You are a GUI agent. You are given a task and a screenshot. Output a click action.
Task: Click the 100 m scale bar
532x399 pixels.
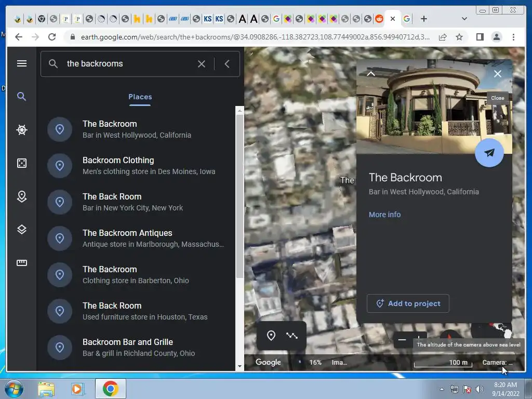tap(443, 363)
